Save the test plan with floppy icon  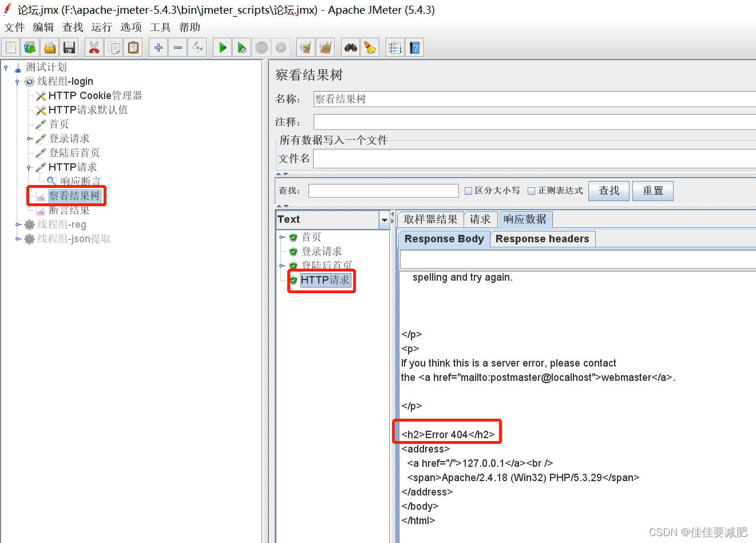69,48
